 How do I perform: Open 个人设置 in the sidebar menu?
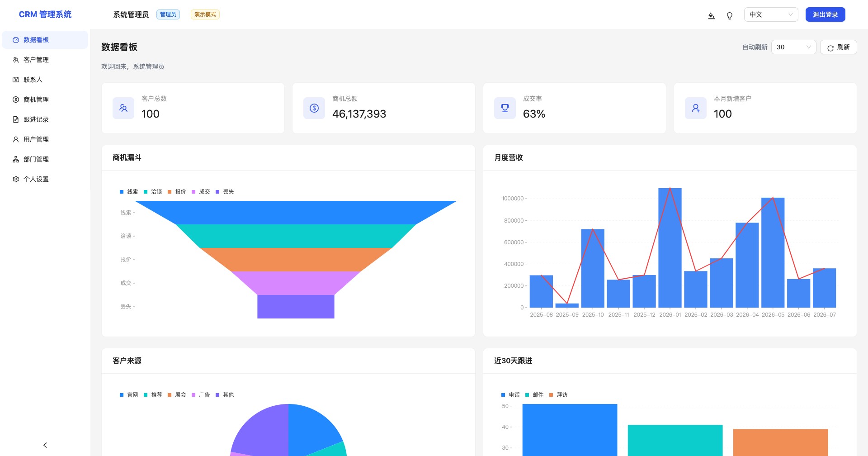[45, 179]
